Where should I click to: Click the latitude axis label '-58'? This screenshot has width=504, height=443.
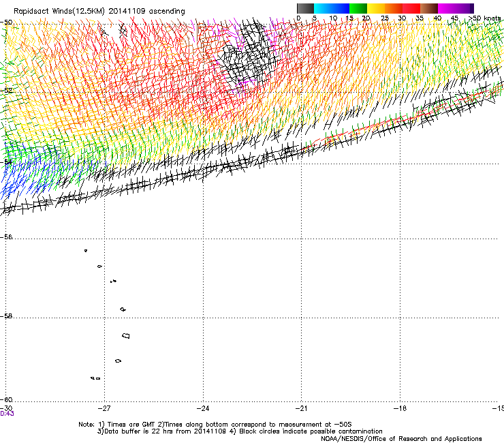6,316
